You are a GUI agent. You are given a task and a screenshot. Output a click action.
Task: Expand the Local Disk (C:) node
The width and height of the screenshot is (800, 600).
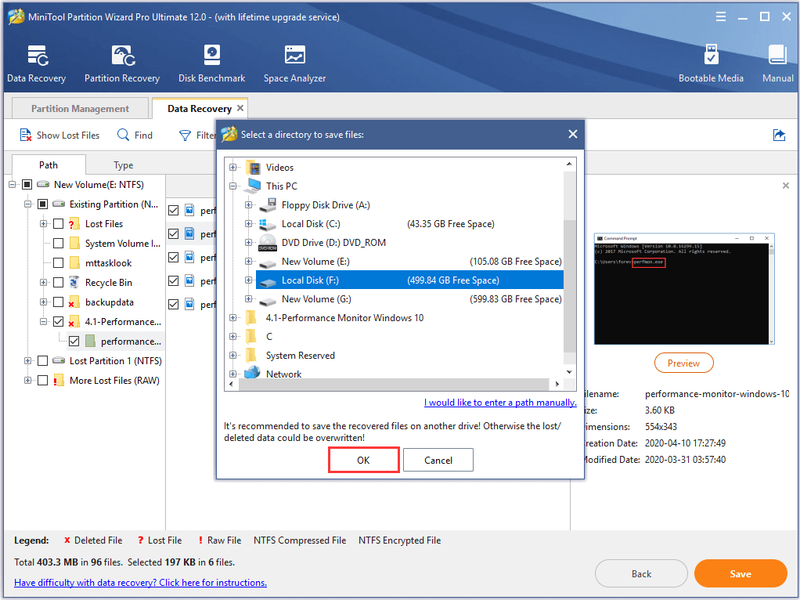pos(248,224)
